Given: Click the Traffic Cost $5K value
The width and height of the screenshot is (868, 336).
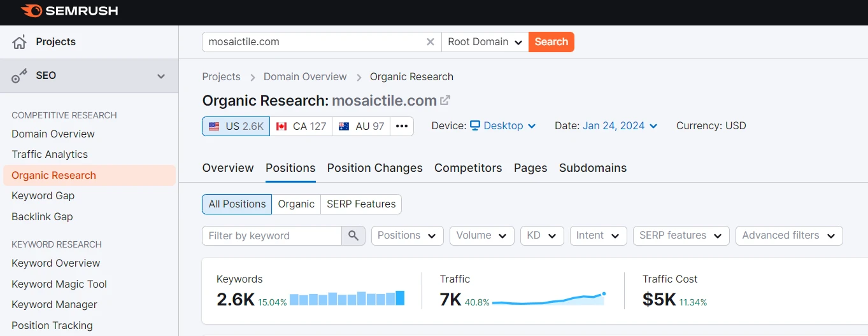Looking at the screenshot, I should (659, 299).
